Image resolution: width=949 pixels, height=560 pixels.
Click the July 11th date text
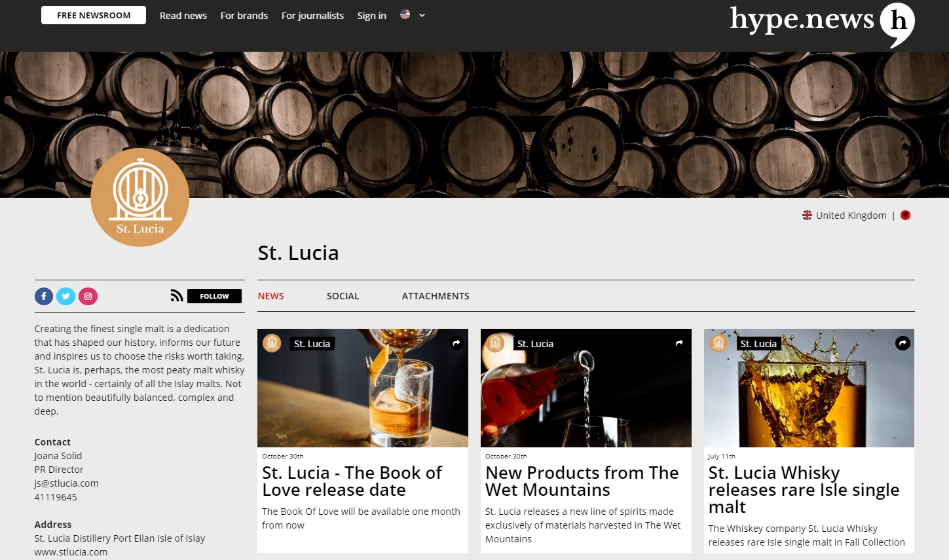click(x=722, y=456)
